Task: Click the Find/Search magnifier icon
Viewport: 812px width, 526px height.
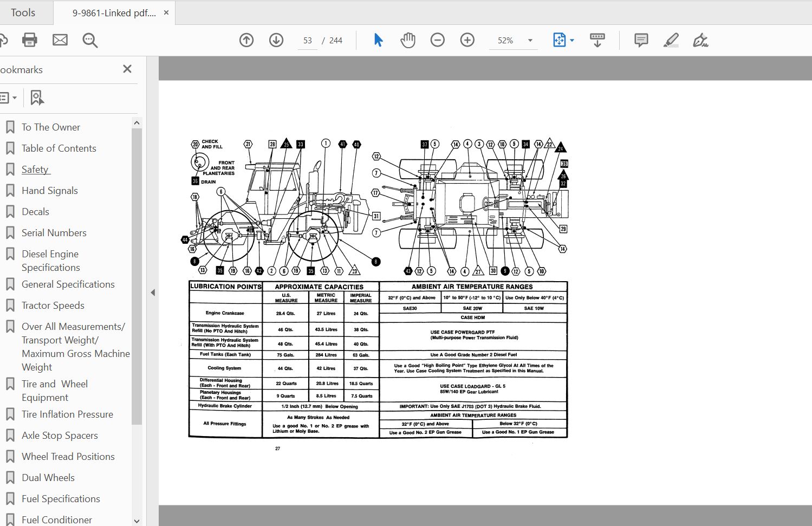Action: coord(90,40)
